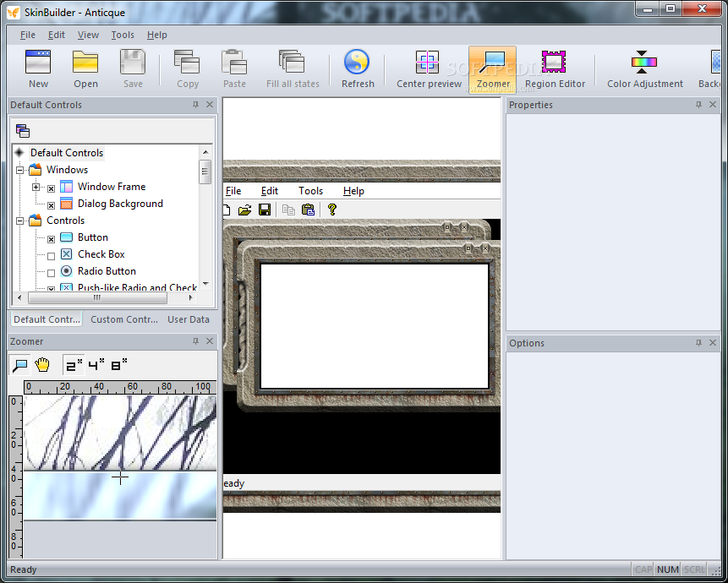
Task: Click Fill all states icon
Action: click(x=292, y=63)
